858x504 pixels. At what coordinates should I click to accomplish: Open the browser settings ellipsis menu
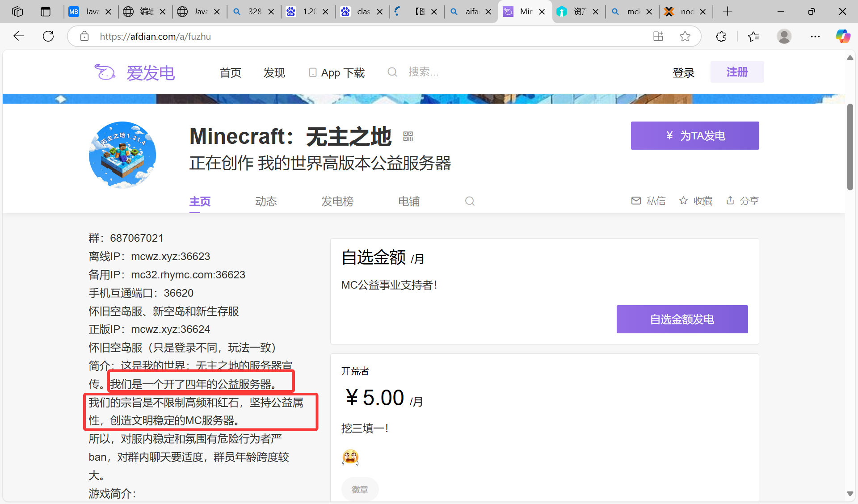pyautogui.click(x=815, y=36)
